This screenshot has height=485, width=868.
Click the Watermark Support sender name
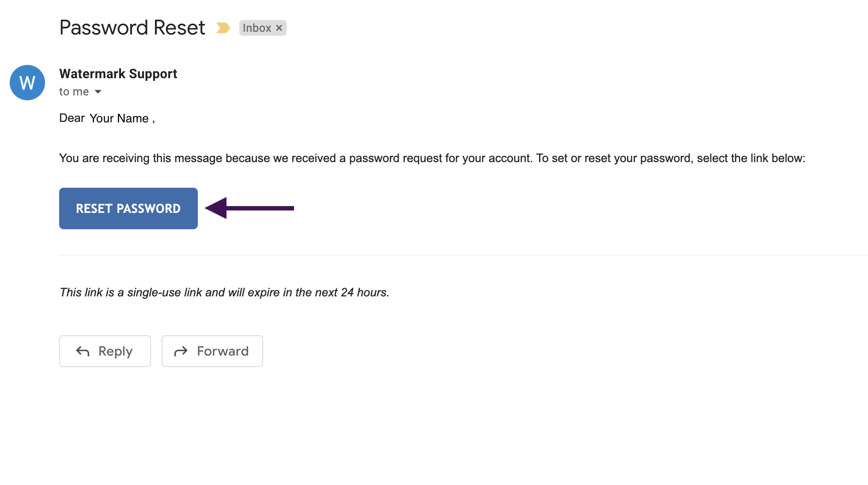pos(118,74)
